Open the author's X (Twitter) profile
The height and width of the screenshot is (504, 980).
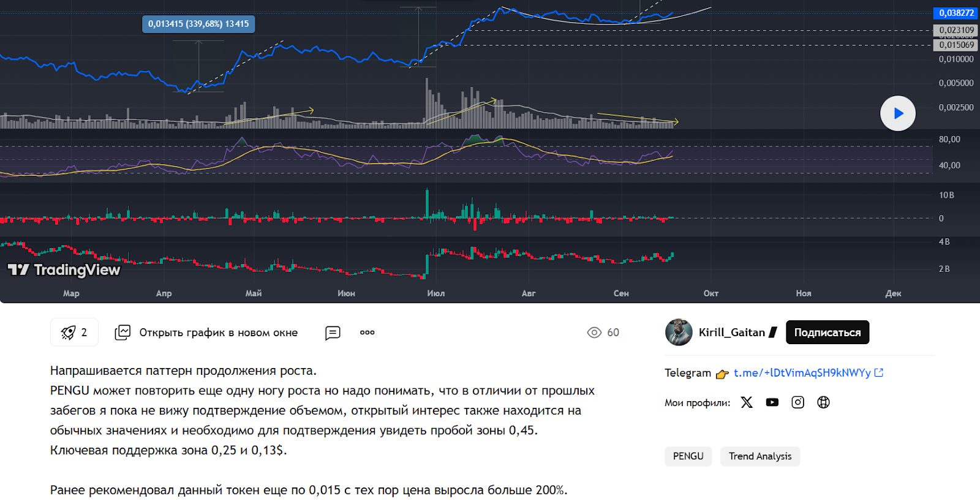(x=747, y=402)
